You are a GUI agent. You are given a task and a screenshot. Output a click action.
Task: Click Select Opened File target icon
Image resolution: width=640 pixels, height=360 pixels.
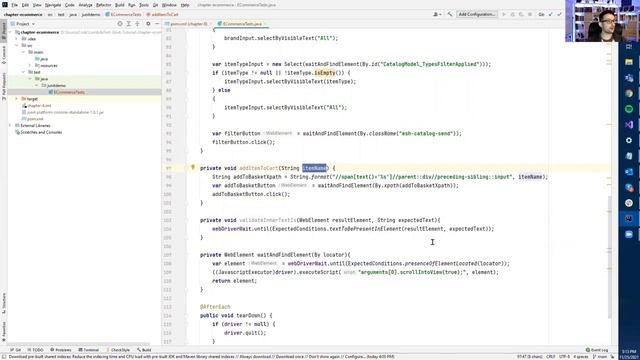(x=120, y=24)
